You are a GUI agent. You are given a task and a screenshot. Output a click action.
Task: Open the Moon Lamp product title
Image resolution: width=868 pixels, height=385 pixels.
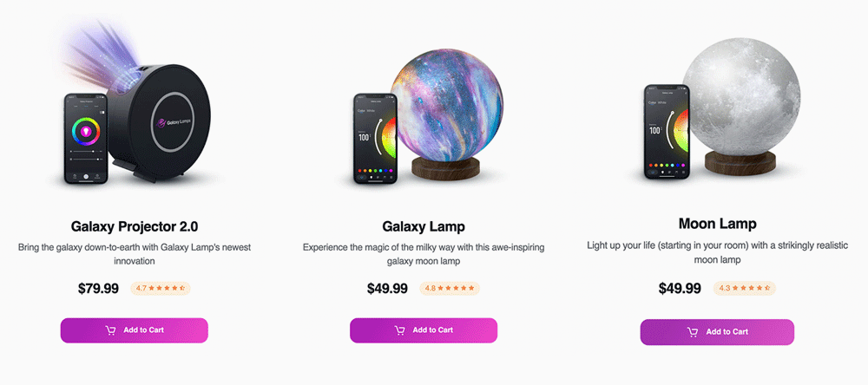717,224
